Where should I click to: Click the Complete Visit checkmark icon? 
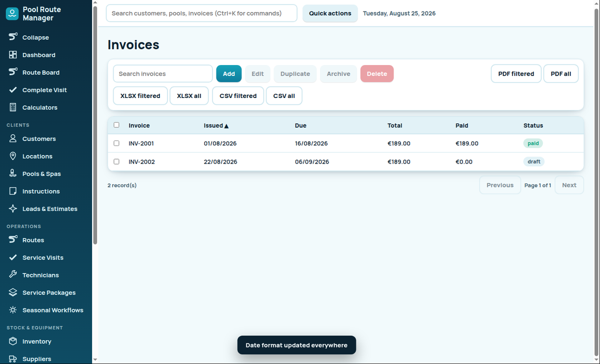pyautogui.click(x=13, y=90)
